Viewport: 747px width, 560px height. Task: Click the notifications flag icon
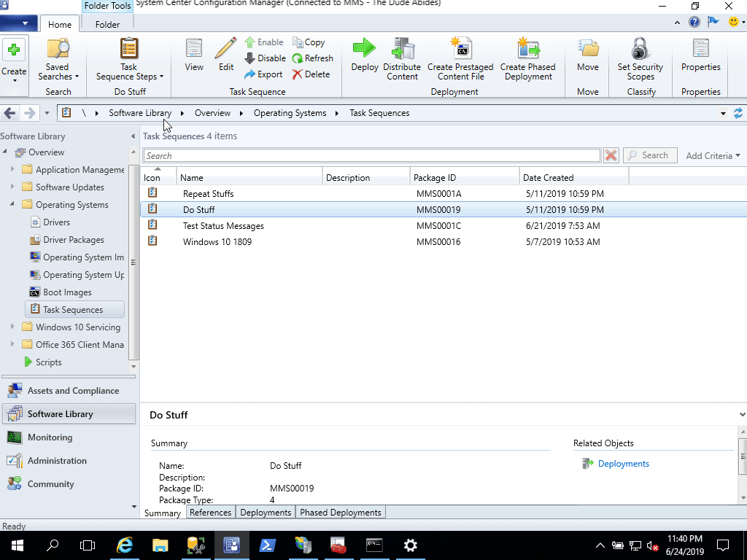coord(713,22)
